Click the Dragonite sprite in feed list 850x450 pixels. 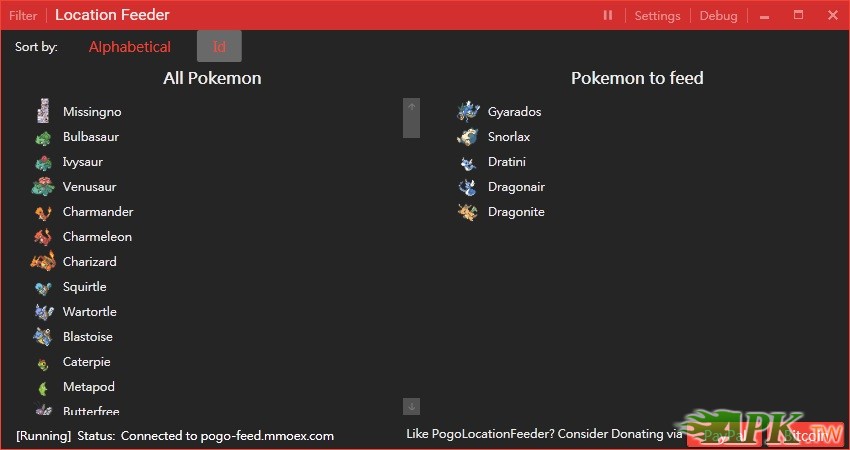pyautogui.click(x=468, y=212)
